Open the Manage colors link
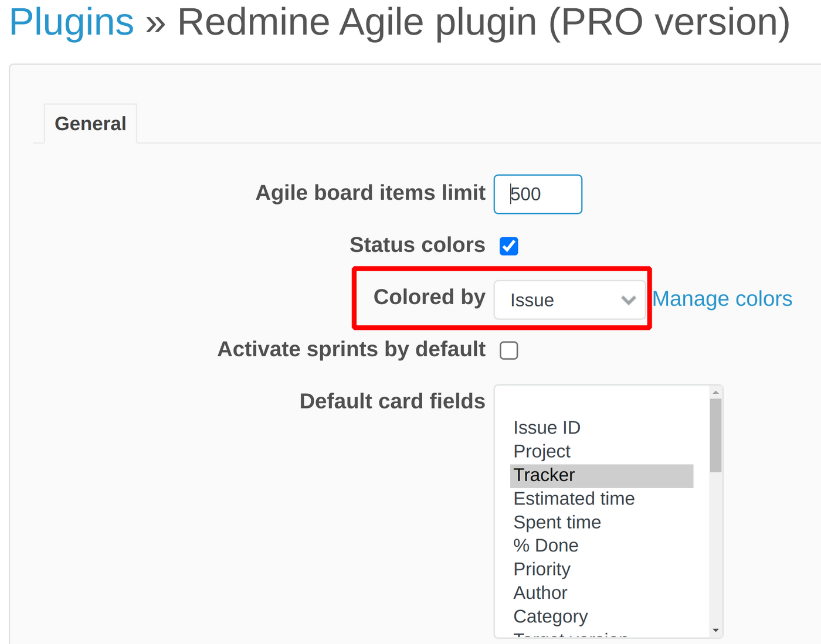This screenshot has width=821, height=644. coord(722,299)
